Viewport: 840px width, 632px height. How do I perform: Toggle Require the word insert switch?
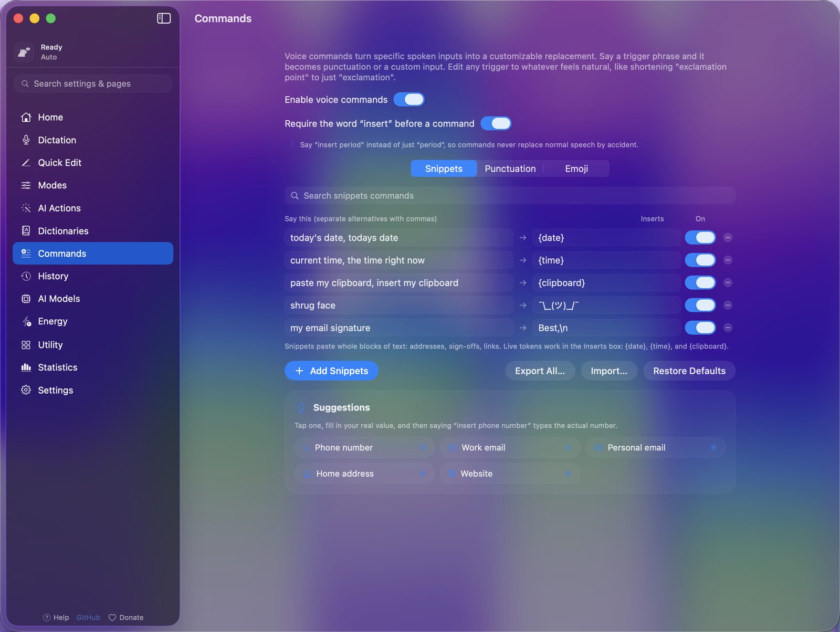[x=496, y=123]
